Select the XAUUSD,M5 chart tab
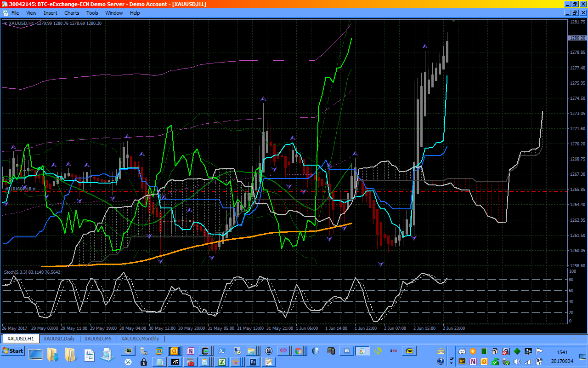 pos(98,339)
